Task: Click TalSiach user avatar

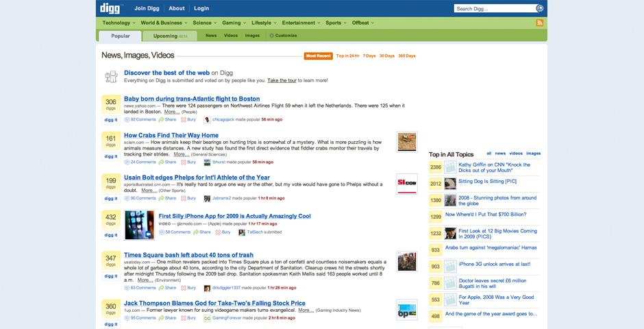Action: click(242, 232)
